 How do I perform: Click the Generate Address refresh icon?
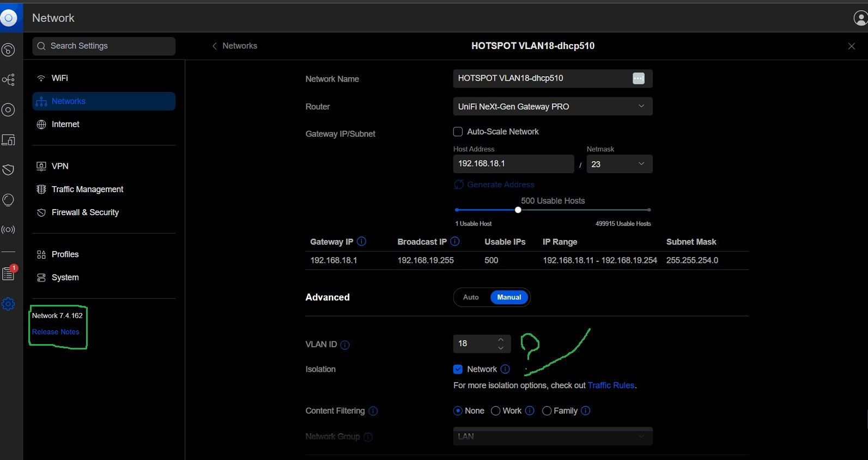point(459,185)
